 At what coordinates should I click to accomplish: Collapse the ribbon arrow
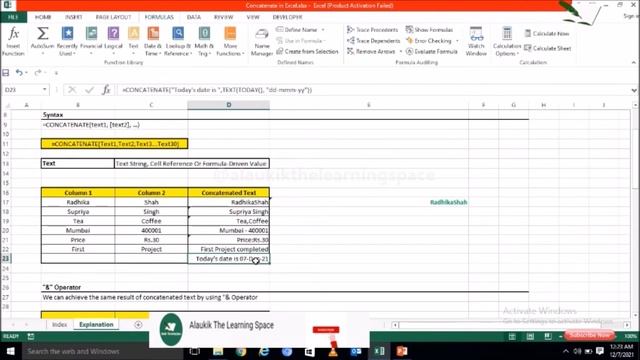(x=633, y=62)
